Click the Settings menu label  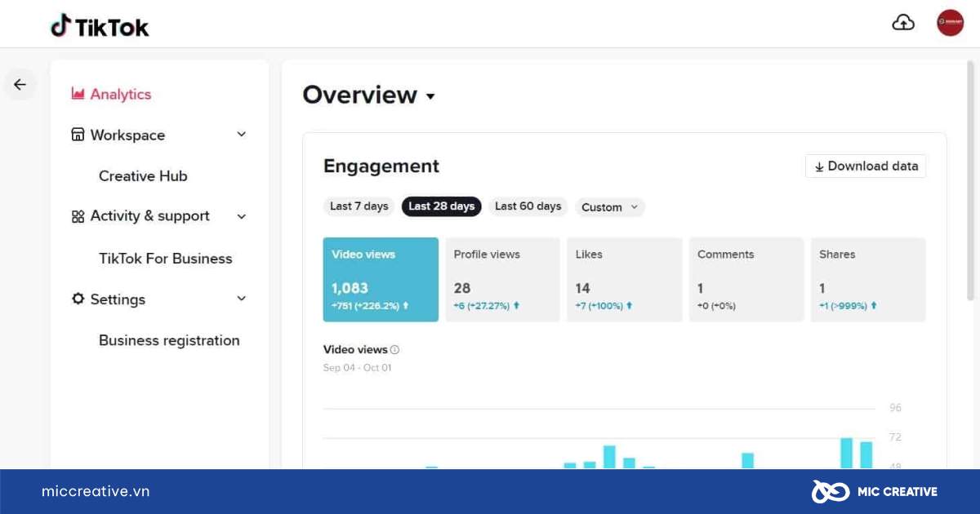(118, 299)
